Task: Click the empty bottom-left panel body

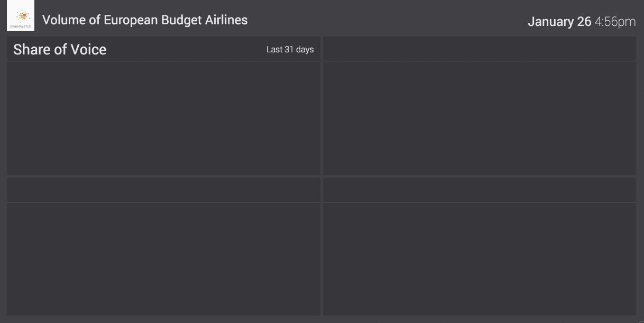Action: 163,259
